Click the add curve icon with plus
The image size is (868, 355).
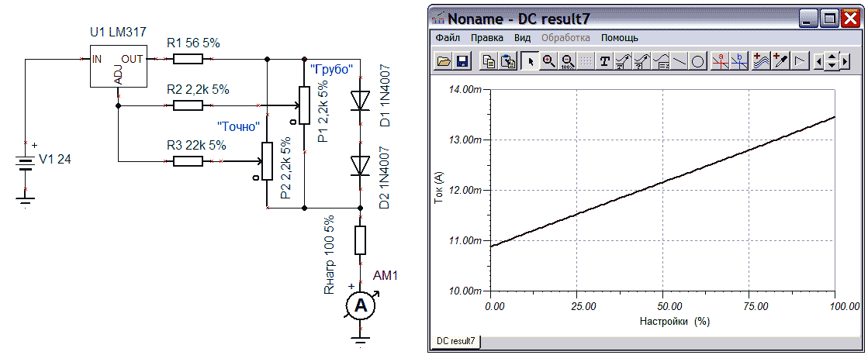[762, 62]
